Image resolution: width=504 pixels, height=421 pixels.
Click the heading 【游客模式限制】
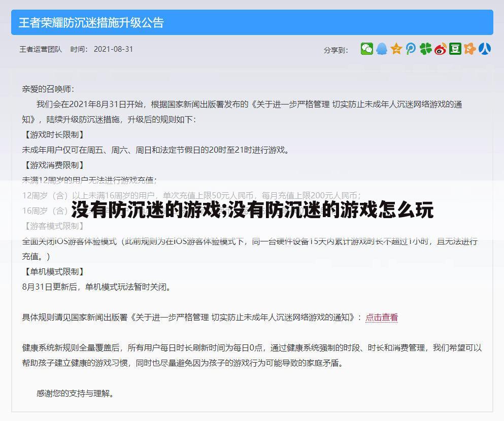click(54, 226)
